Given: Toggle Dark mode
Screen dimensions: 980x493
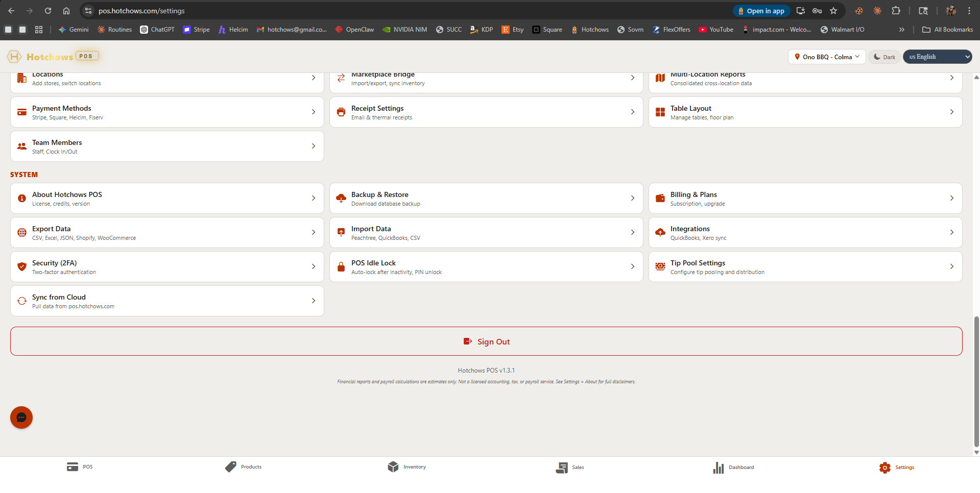Looking at the screenshot, I should tap(885, 57).
